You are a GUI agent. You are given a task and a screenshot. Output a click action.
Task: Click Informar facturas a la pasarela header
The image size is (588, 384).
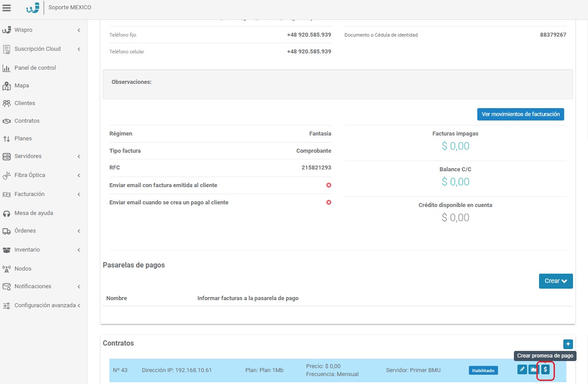point(248,298)
